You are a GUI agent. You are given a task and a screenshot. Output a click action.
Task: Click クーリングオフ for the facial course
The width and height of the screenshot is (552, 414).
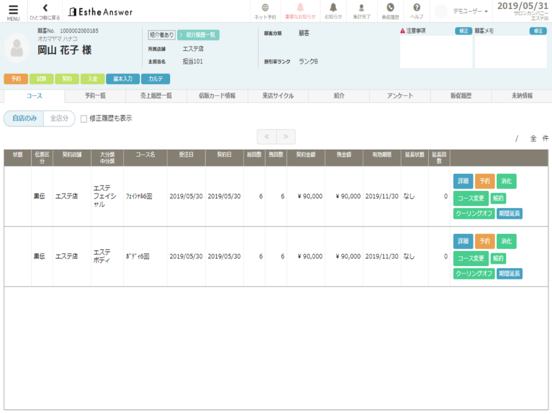[474, 213]
